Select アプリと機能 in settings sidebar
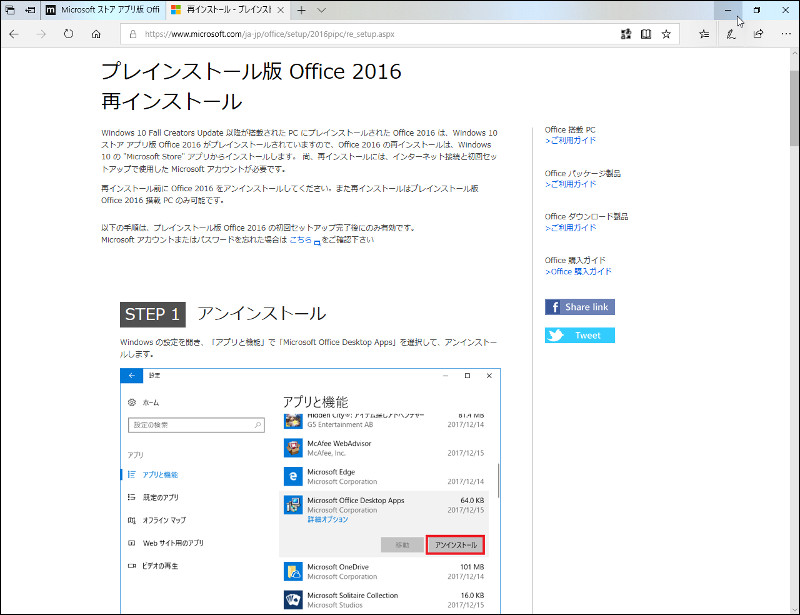The height and width of the screenshot is (615, 800). point(160,475)
